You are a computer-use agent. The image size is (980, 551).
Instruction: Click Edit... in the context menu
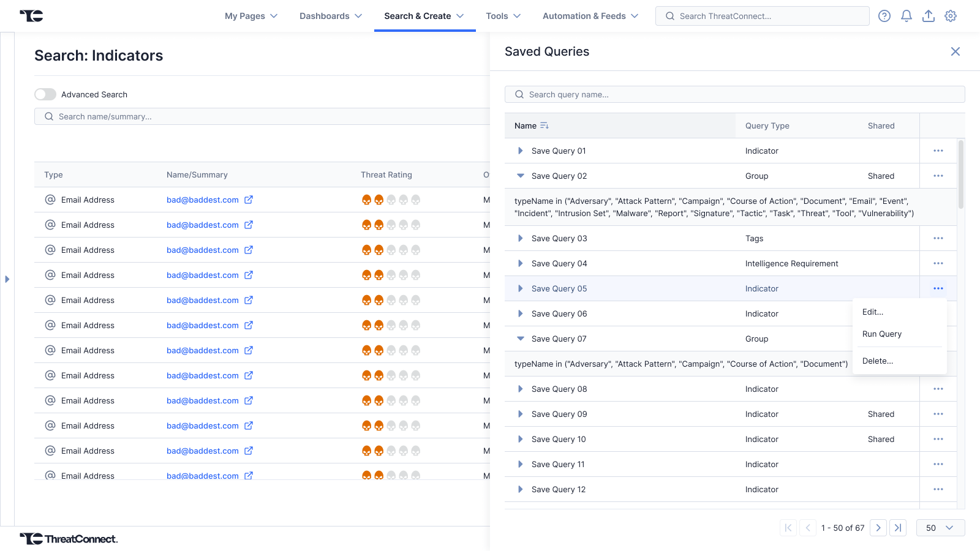click(872, 312)
